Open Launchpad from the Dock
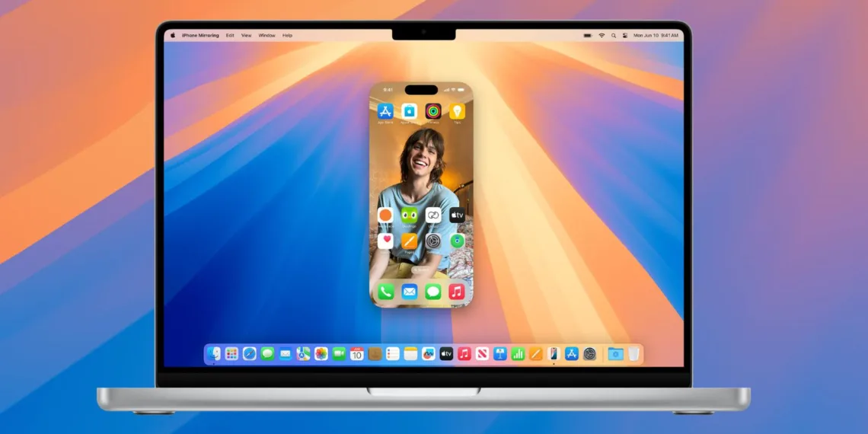This screenshot has width=868, height=434. (x=231, y=354)
